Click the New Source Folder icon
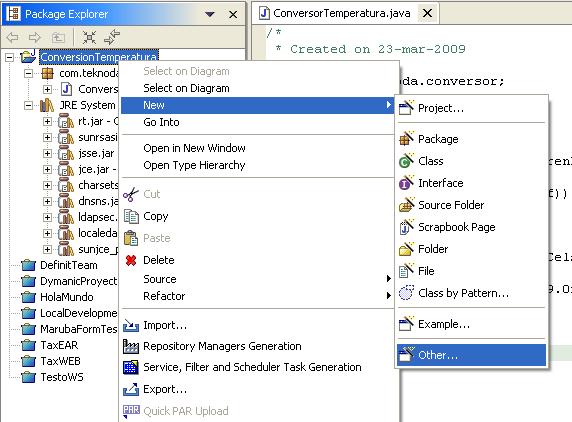The height and width of the screenshot is (422, 572). pos(406,205)
